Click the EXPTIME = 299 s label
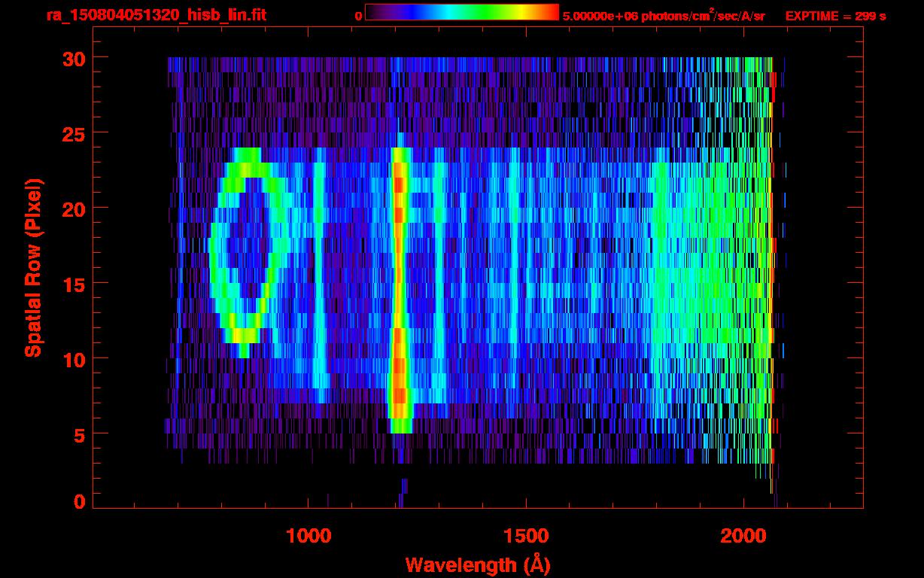 click(835, 16)
